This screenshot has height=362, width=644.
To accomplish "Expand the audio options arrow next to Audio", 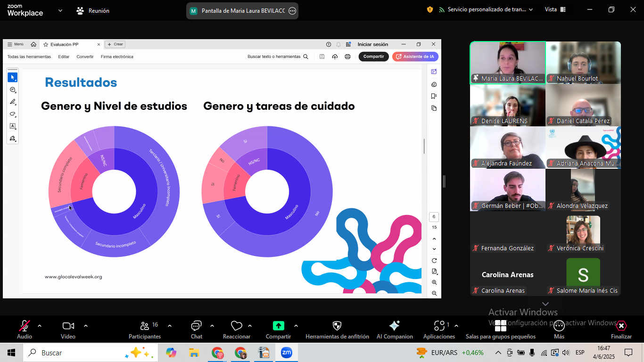I will coord(40,326).
